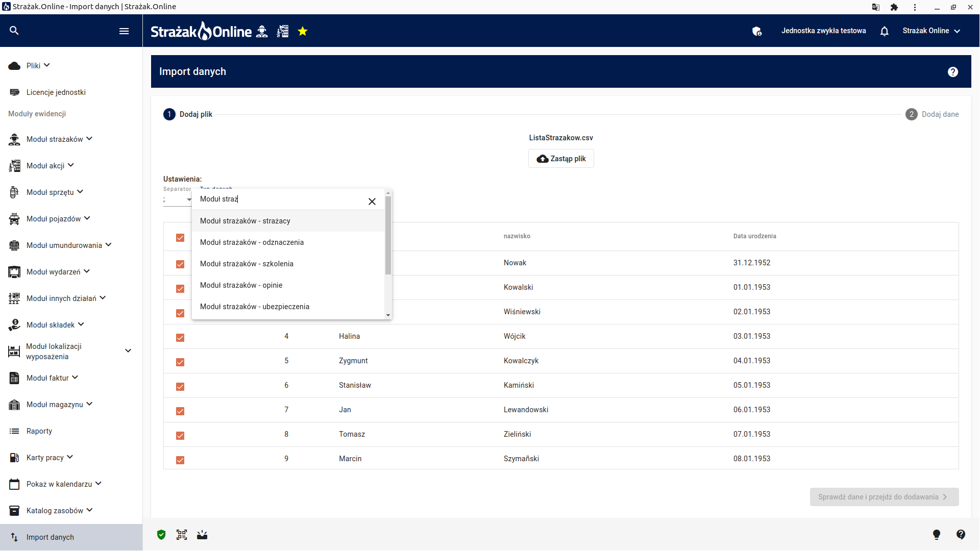Viewport: 980px width, 551px height.
Task: Open the browser translate icon
Action: [876, 7]
